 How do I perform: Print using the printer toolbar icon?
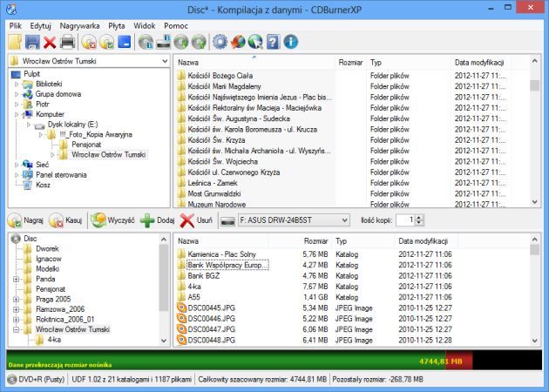tap(68, 42)
